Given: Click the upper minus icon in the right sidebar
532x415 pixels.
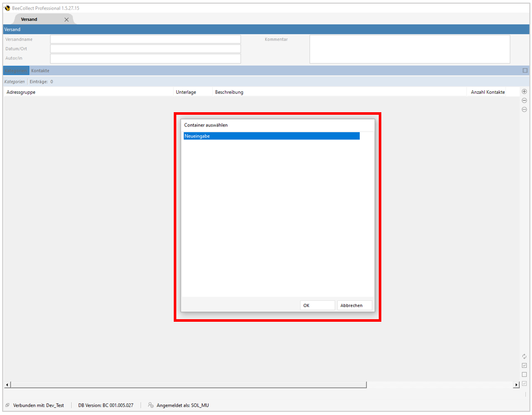Looking at the screenshot, I should pyautogui.click(x=524, y=100).
